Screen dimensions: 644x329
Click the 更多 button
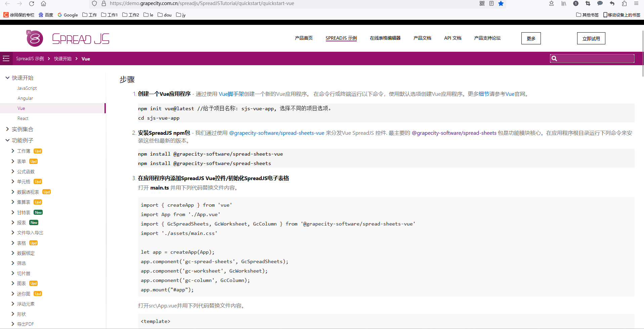(x=531, y=38)
